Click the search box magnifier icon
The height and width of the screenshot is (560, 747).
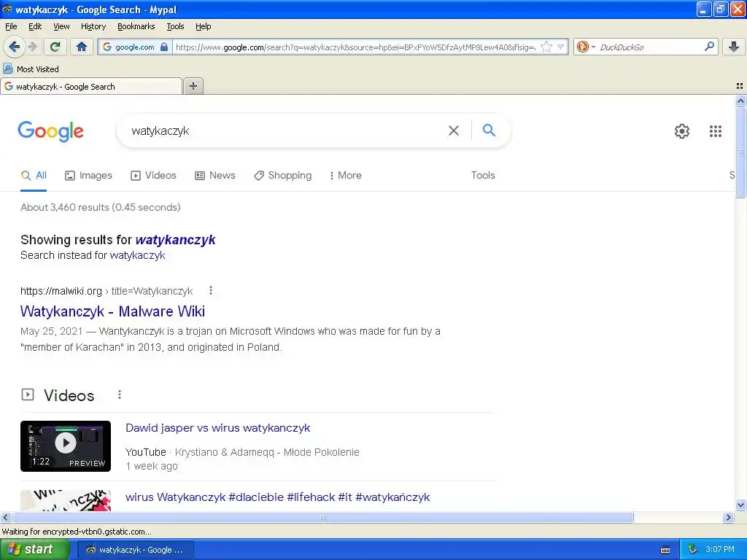tap(709, 47)
